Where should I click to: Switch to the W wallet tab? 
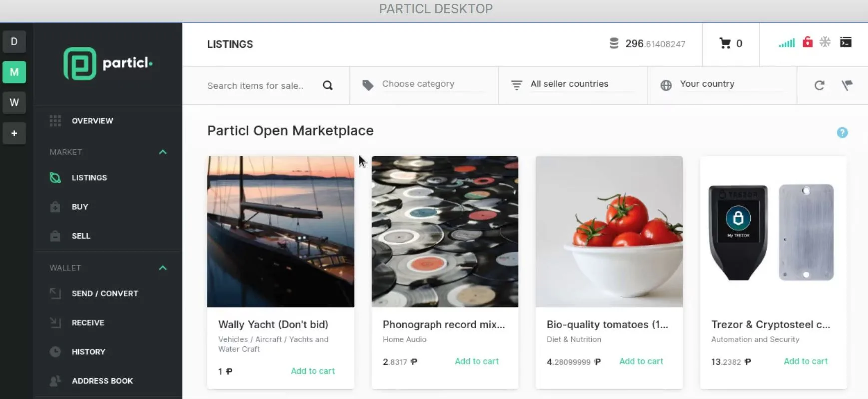click(14, 103)
